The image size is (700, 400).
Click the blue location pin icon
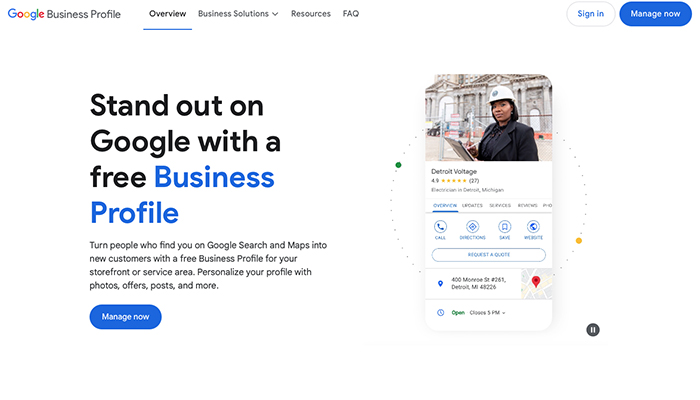[x=440, y=283]
